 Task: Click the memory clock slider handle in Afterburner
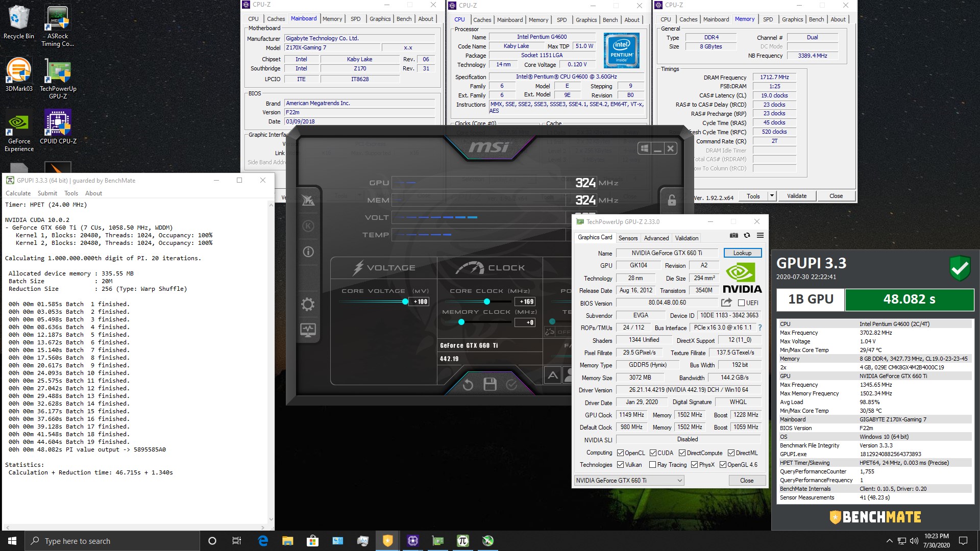(461, 322)
